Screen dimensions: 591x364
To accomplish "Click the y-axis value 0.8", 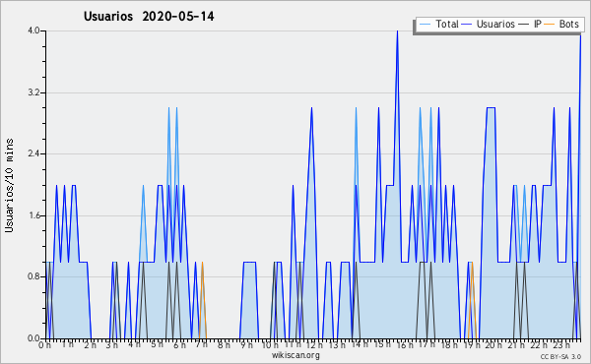I will point(33,277).
